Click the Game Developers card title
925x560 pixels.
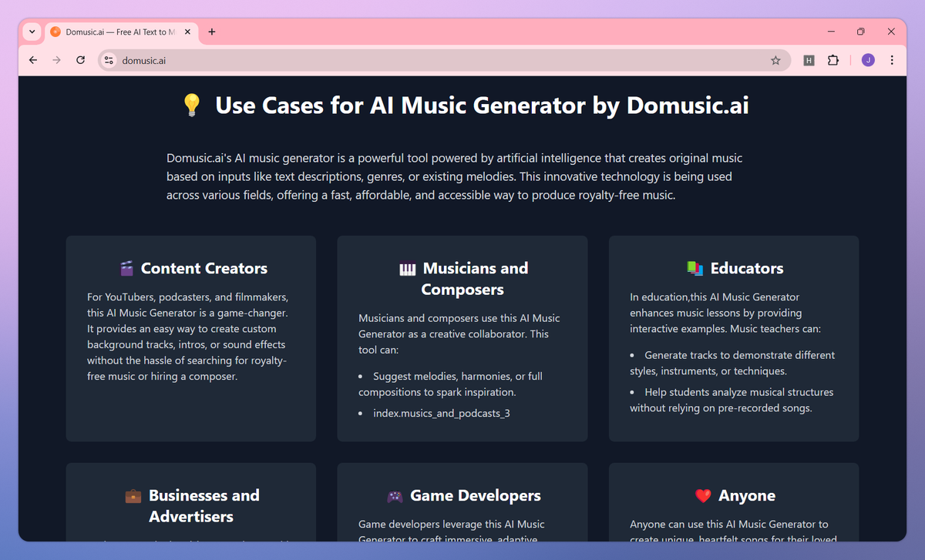tap(476, 495)
